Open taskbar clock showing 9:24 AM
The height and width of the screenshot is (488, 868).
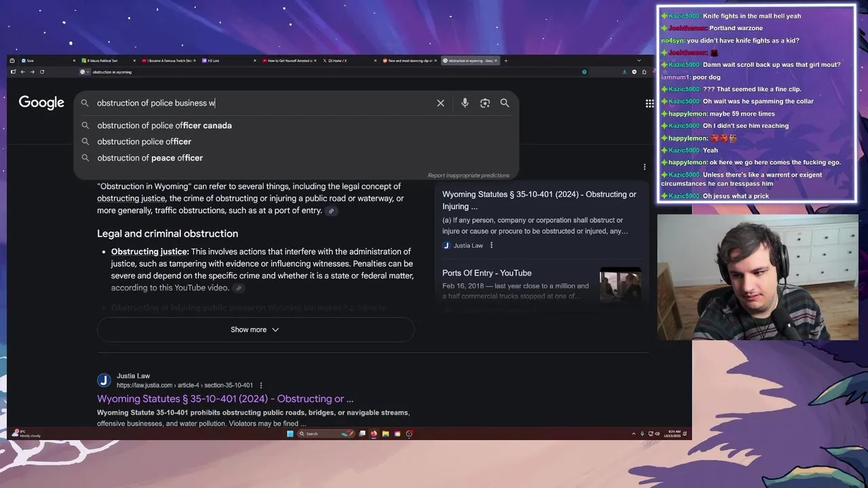click(x=673, y=434)
